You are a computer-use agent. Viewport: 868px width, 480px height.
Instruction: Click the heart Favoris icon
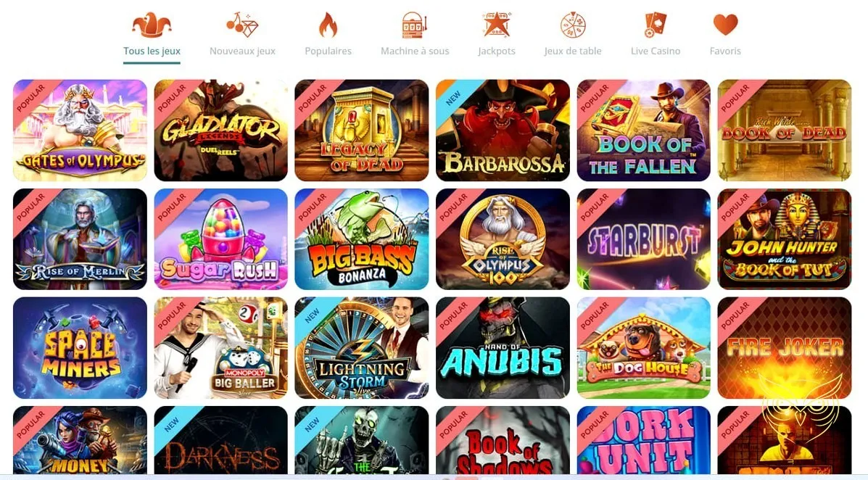click(725, 25)
